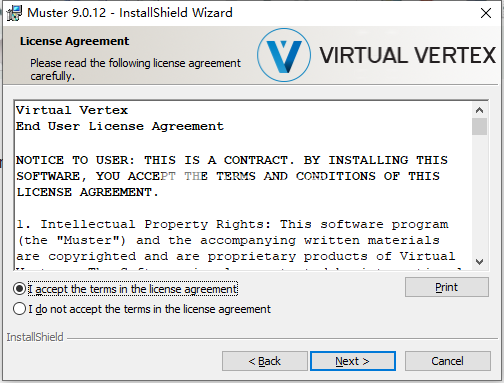This screenshot has width=504, height=383.
Task: Click scroll-up arrow of license text
Action: coord(479,110)
